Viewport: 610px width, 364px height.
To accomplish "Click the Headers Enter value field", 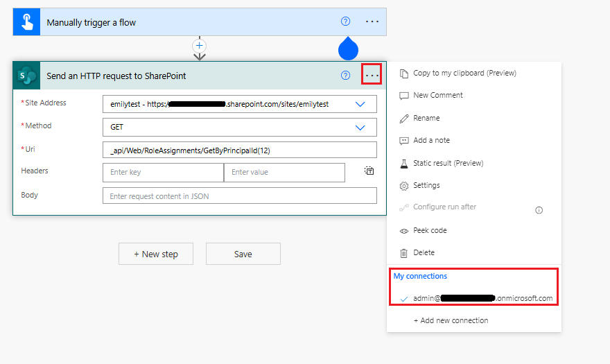I will (285, 173).
